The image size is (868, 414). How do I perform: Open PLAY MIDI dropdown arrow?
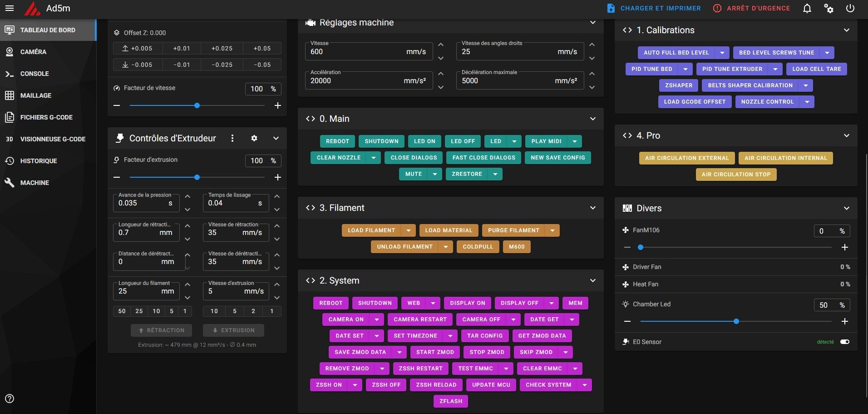click(575, 141)
